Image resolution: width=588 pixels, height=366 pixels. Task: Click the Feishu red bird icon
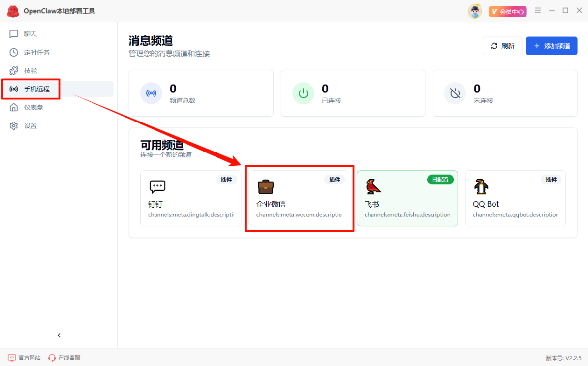(373, 187)
